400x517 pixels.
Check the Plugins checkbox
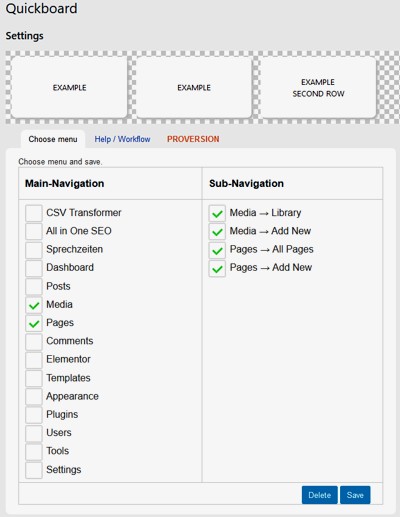click(34, 415)
